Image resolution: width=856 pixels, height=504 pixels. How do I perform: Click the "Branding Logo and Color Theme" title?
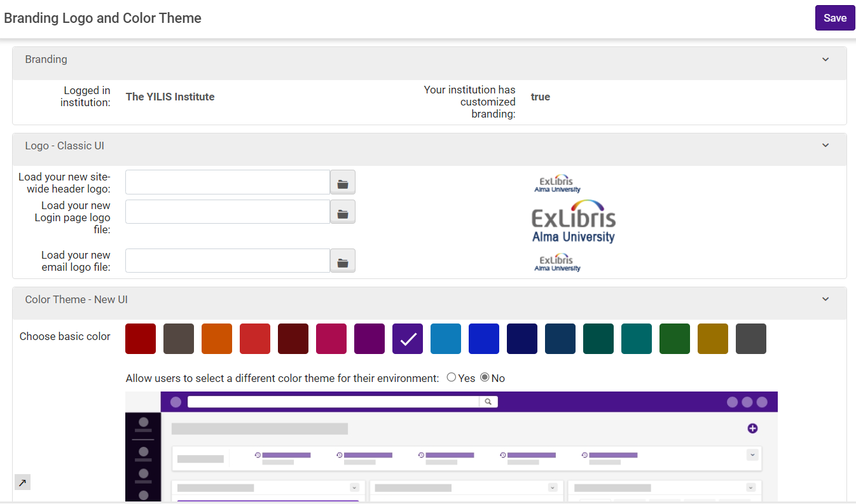[x=103, y=18]
